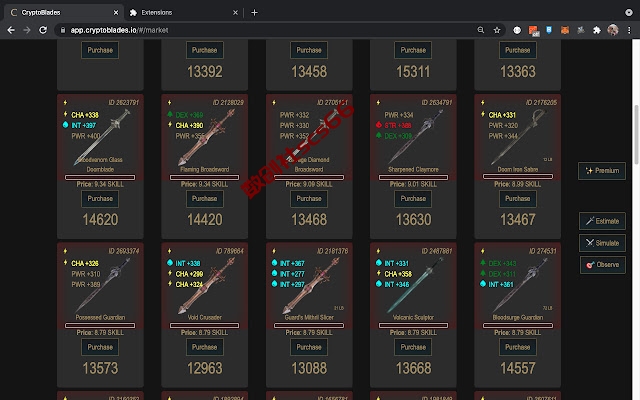Click the Observe button
640x400 pixels.
pos(602,264)
